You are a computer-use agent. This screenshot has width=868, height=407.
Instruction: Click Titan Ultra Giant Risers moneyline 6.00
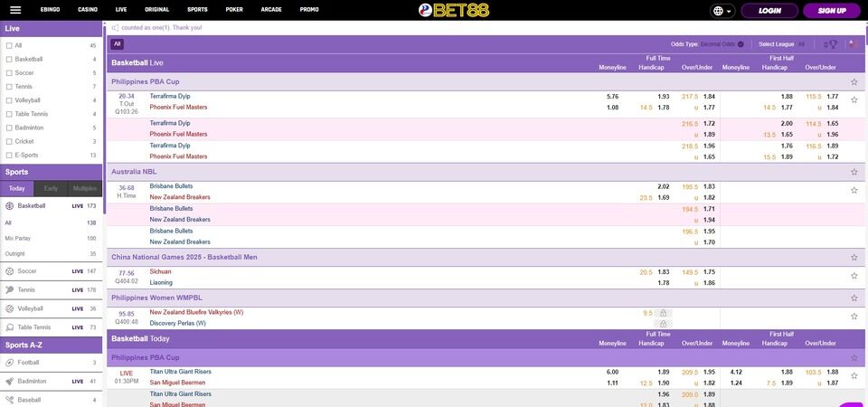612,372
